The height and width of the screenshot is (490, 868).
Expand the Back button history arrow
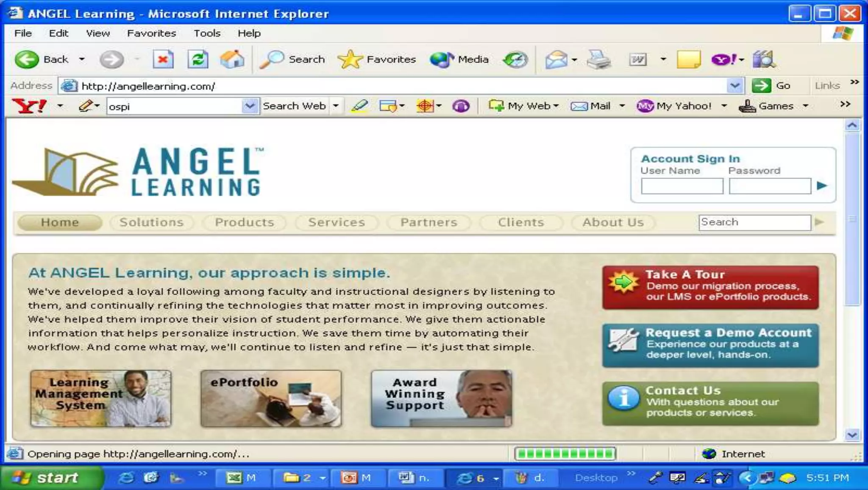82,59
